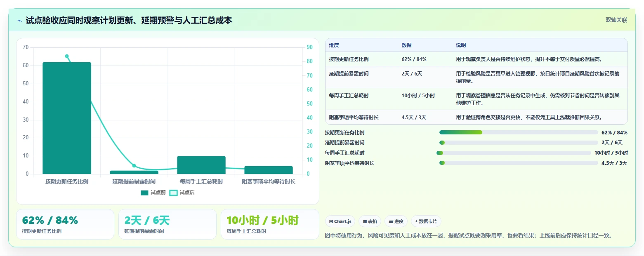This screenshot has width=644, height=256.
Task: Click the 数据 column header
Action: [x=406, y=45]
